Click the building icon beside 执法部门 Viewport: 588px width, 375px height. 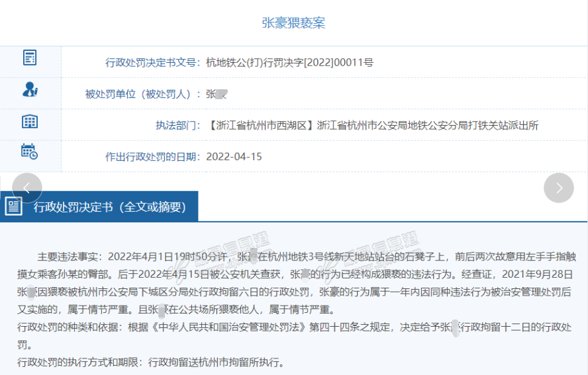[x=30, y=121]
